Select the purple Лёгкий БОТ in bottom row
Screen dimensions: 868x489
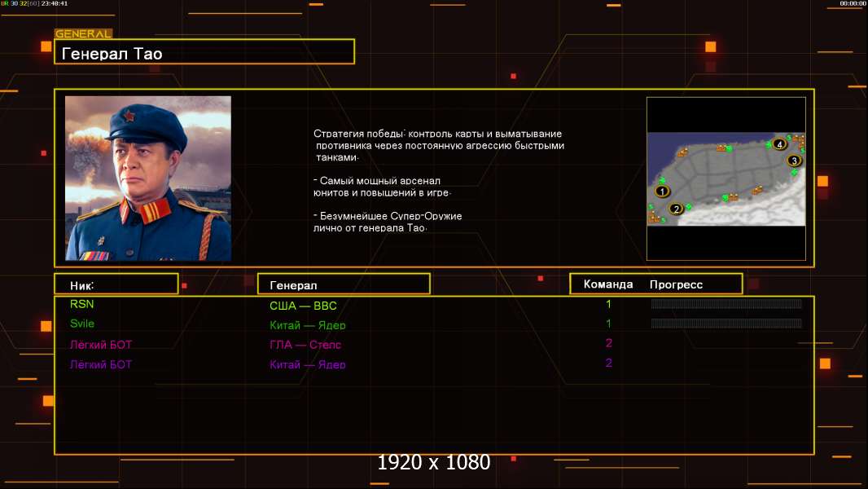tap(101, 364)
